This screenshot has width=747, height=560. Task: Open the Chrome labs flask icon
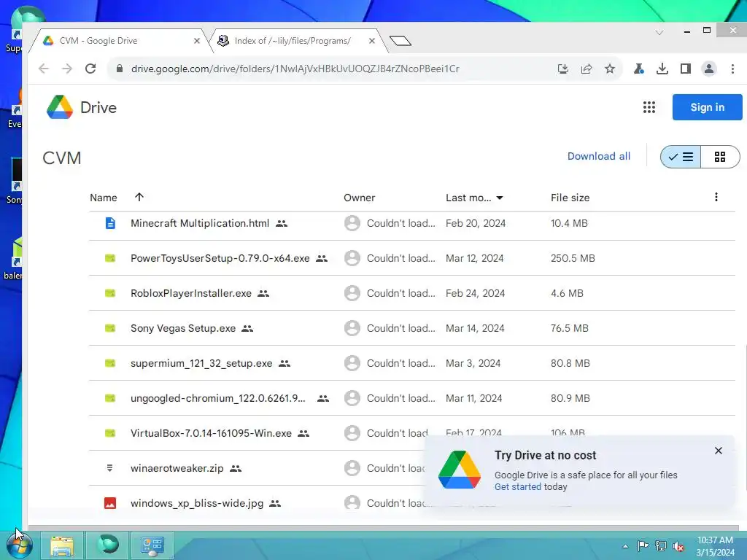tap(639, 69)
